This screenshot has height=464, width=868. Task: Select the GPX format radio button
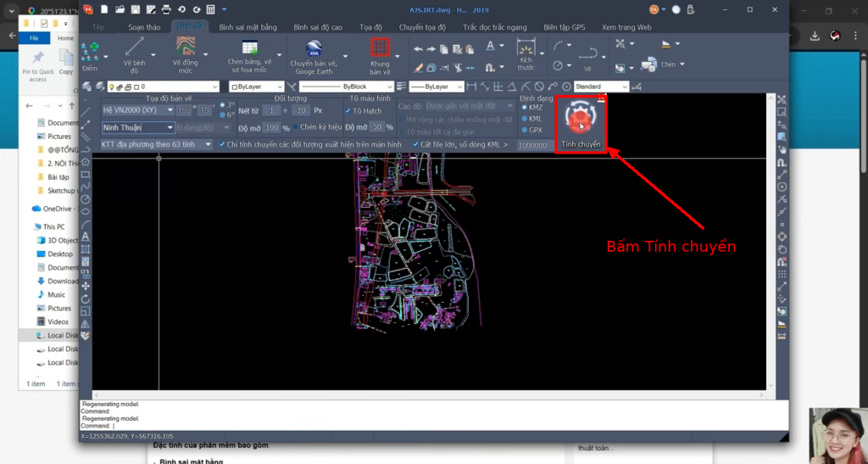click(524, 130)
